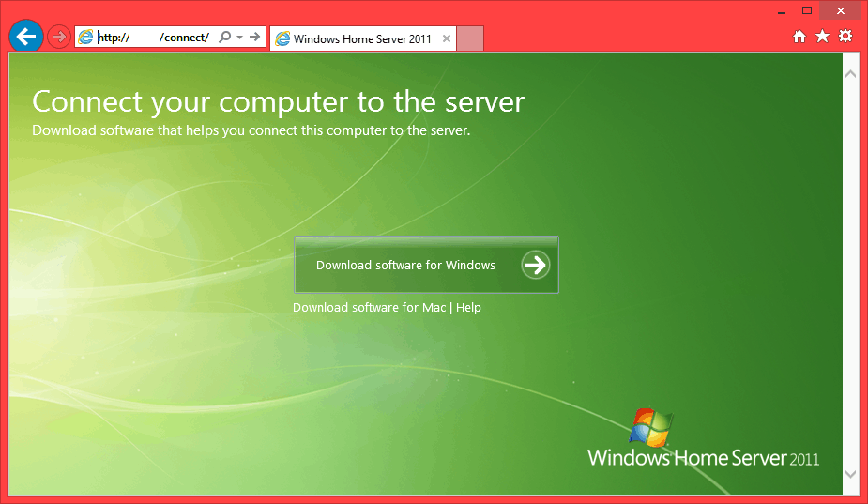Open the Home page icon
The image size is (868, 504).
pyautogui.click(x=799, y=37)
